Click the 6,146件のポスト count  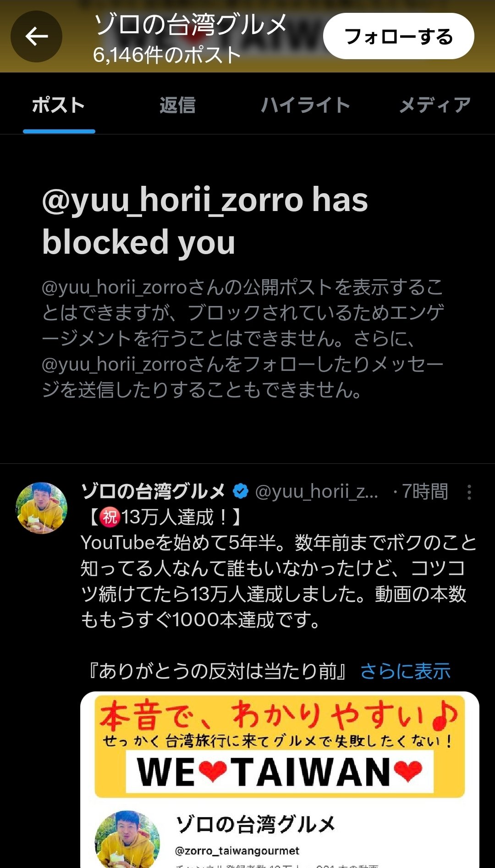pos(167,55)
